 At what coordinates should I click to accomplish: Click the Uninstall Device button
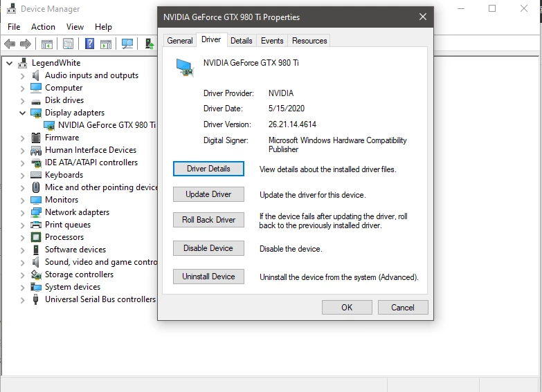(208, 277)
